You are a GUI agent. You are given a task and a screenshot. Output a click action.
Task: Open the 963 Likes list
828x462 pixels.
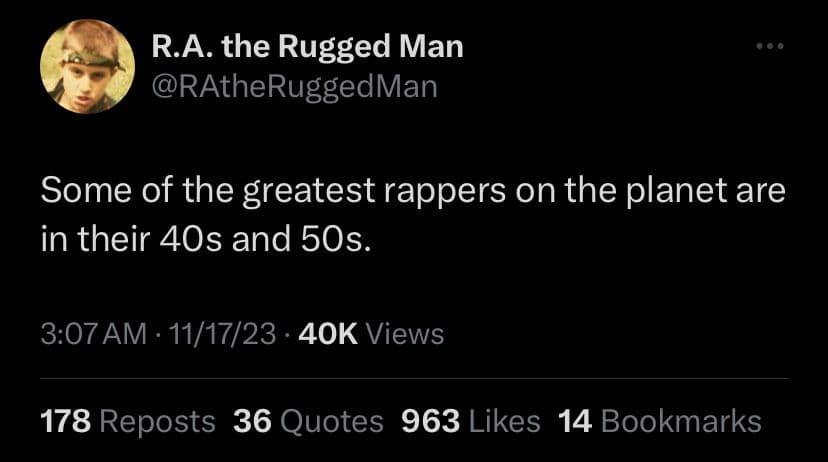[470, 421]
